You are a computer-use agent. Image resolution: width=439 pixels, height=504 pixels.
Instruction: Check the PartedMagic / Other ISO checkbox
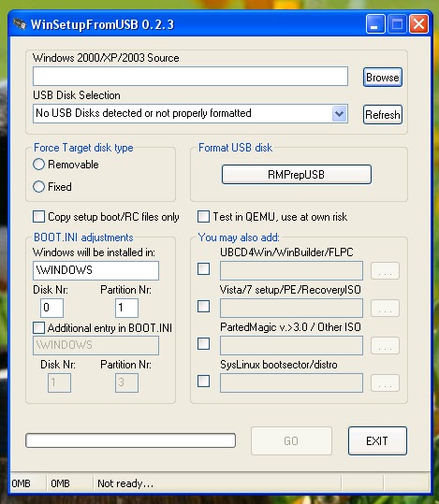203,343
